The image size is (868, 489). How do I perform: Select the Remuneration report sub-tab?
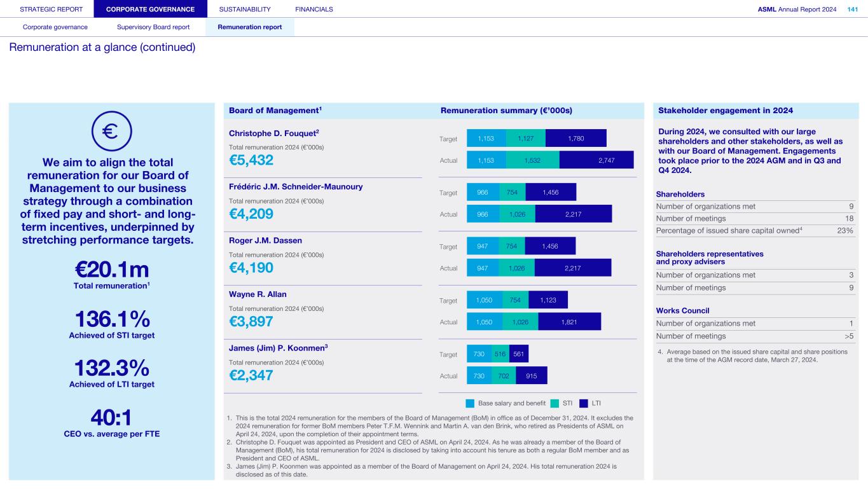(249, 27)
